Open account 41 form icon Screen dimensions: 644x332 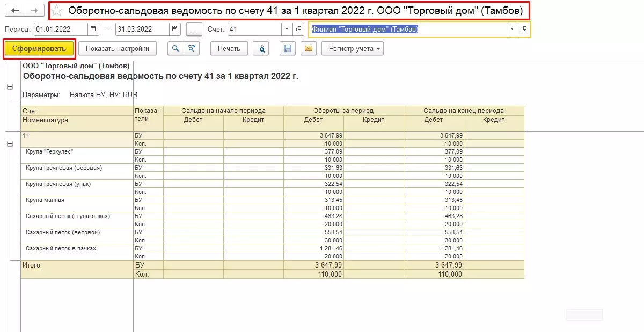pyautogui.click(x=298, y=29)
